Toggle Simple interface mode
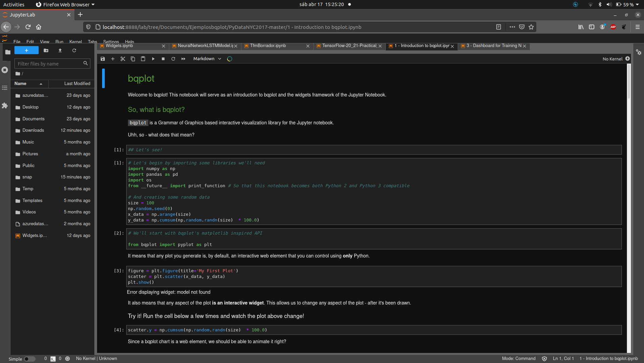Viewport: 644px width, 363px height. coord(30,359)
